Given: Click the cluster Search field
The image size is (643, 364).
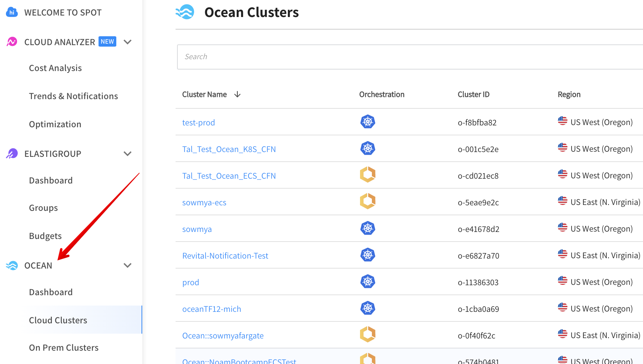Looking at the screenshot, I should click(x=407, y=57).
